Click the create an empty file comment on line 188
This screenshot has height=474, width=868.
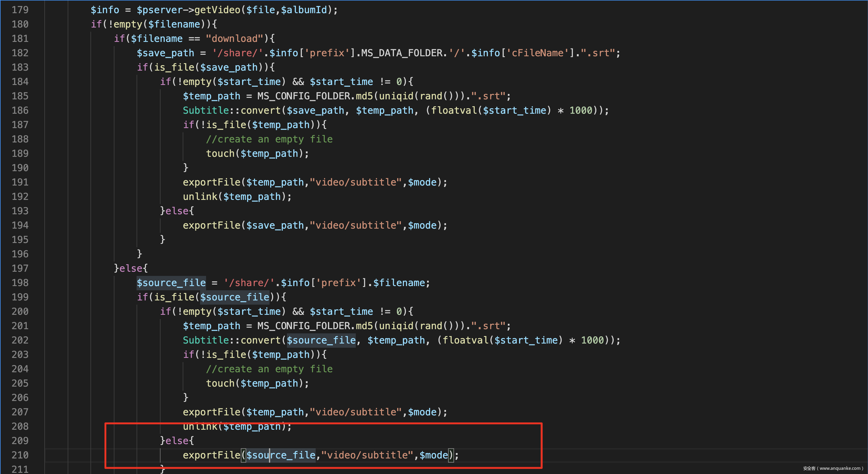click(269, 139)
